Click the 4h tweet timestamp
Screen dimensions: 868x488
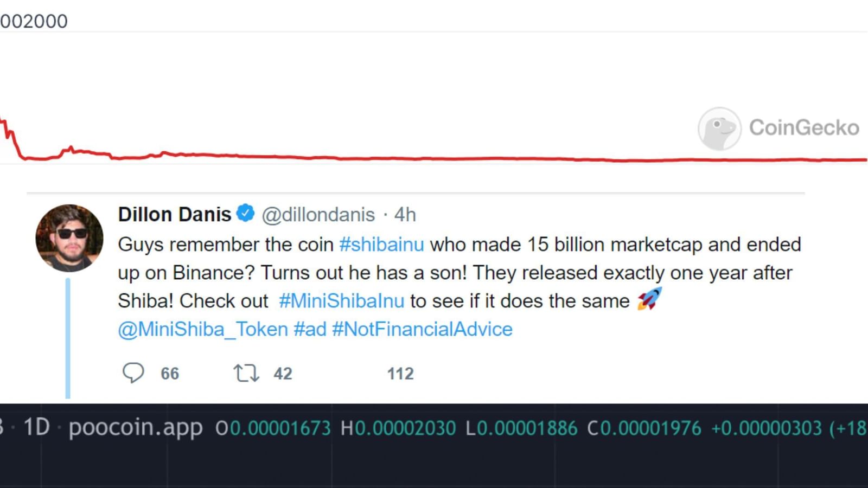(x=405, y=215)
